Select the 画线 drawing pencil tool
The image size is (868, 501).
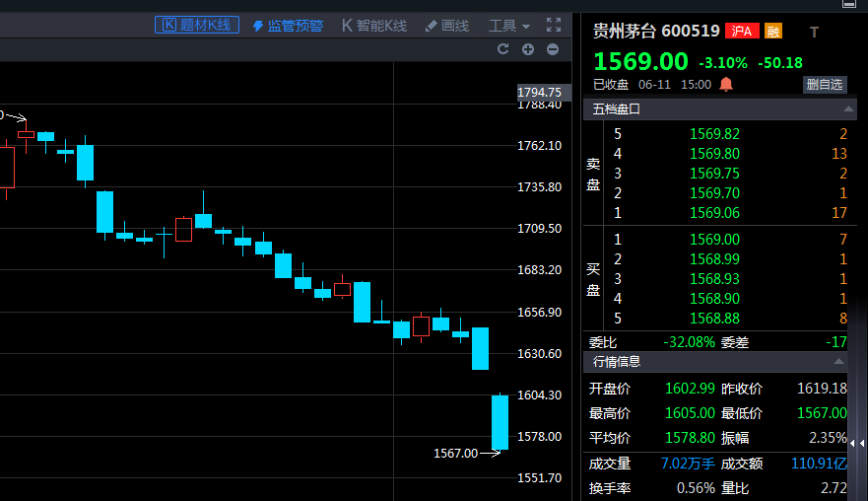click(x=447, y=26)
